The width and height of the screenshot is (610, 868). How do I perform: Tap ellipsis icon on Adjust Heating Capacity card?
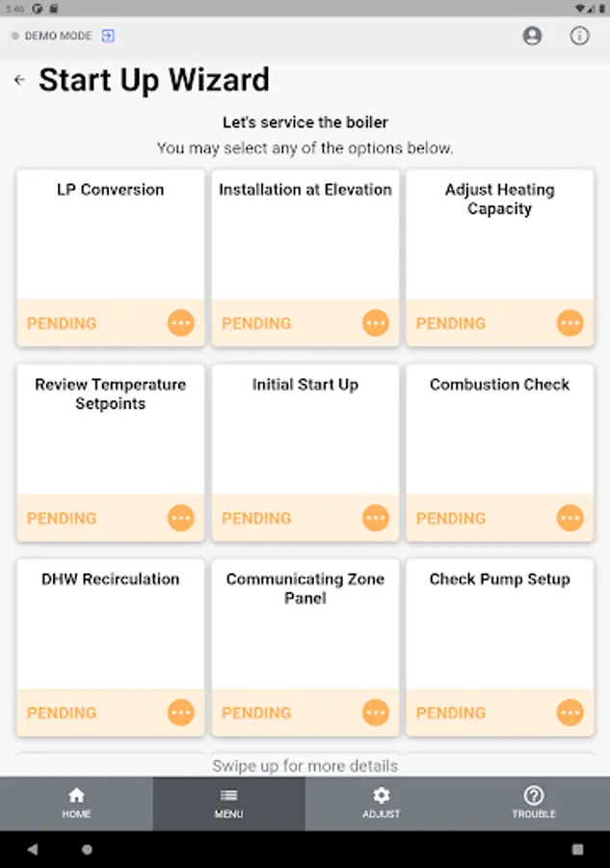tap(570, 323)
